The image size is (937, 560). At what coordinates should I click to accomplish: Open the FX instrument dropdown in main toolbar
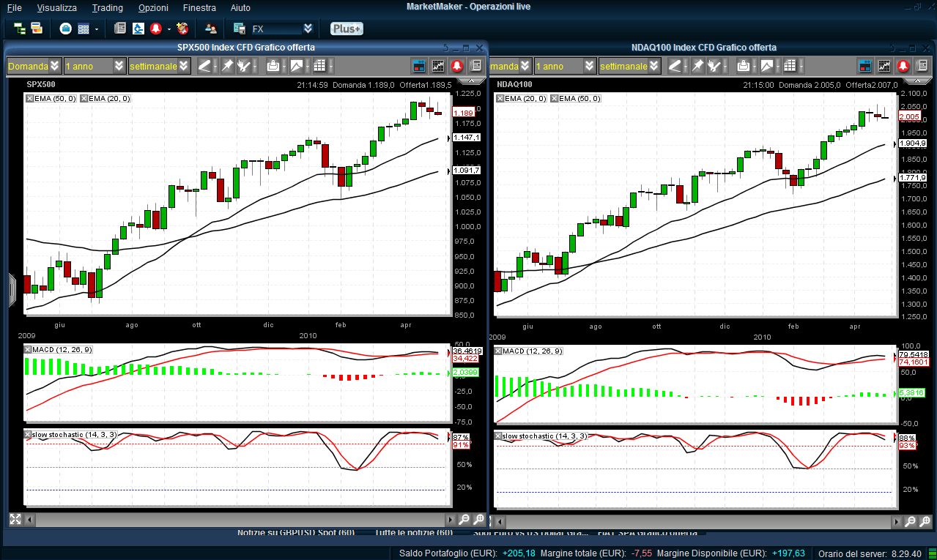click(x=308, y=29)
